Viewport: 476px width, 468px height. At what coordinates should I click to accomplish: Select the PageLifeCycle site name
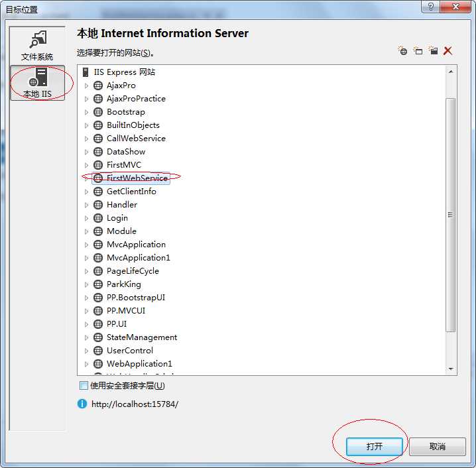(x=133, y=271)
